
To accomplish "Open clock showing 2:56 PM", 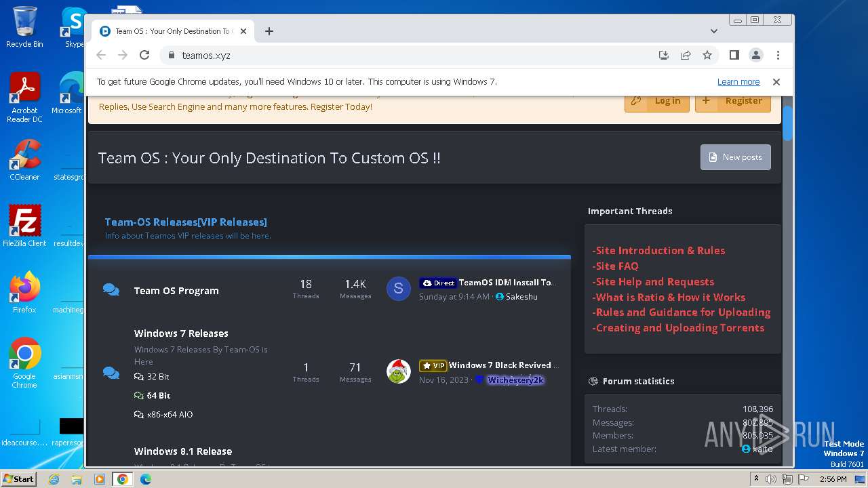I will tap(833, 479).
